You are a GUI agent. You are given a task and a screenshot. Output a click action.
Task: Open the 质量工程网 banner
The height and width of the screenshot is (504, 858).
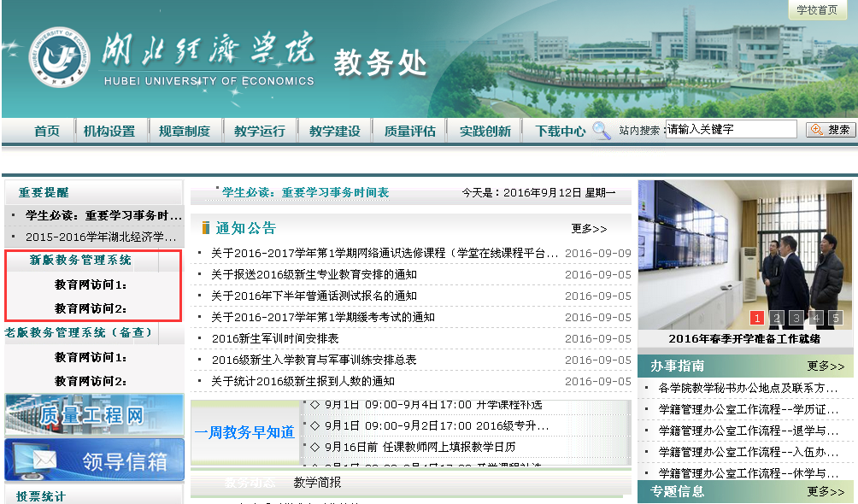click(94, 415)
